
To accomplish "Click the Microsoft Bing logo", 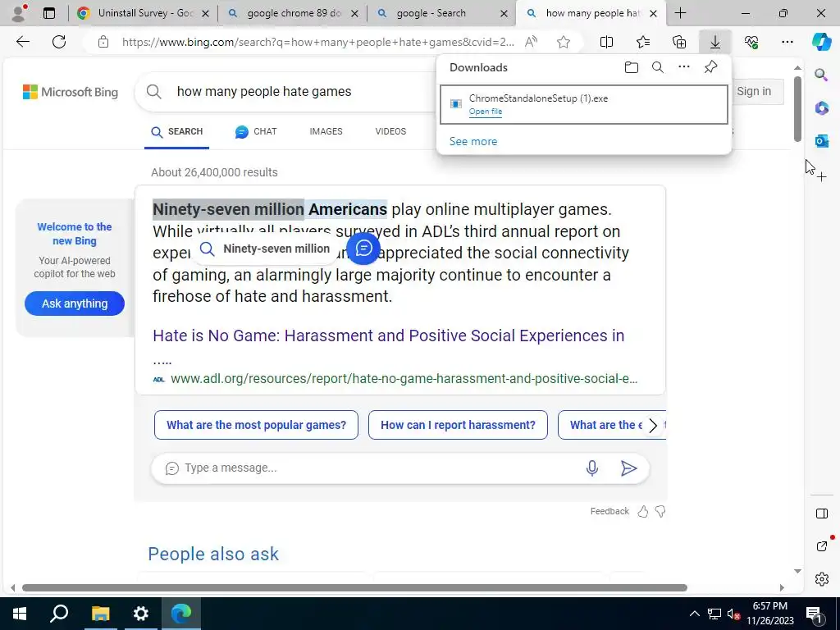I will pyautogui.click(x=71, y=92).
